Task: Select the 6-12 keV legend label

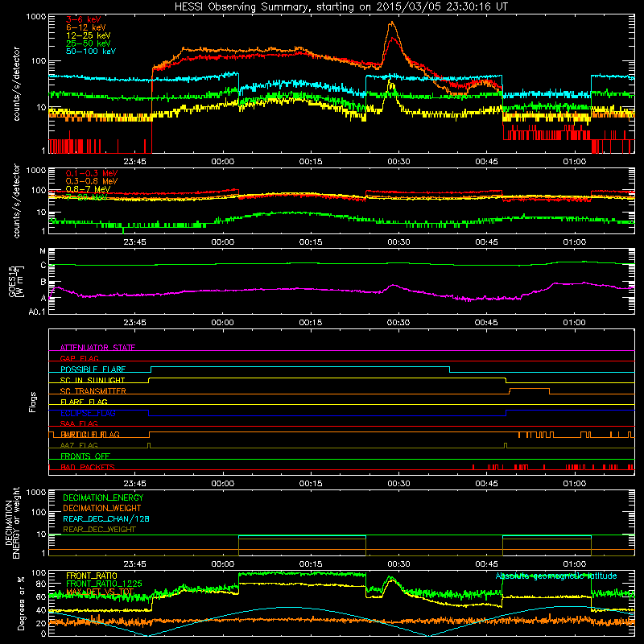Action: pyautogui.click(x=86, y=27)
